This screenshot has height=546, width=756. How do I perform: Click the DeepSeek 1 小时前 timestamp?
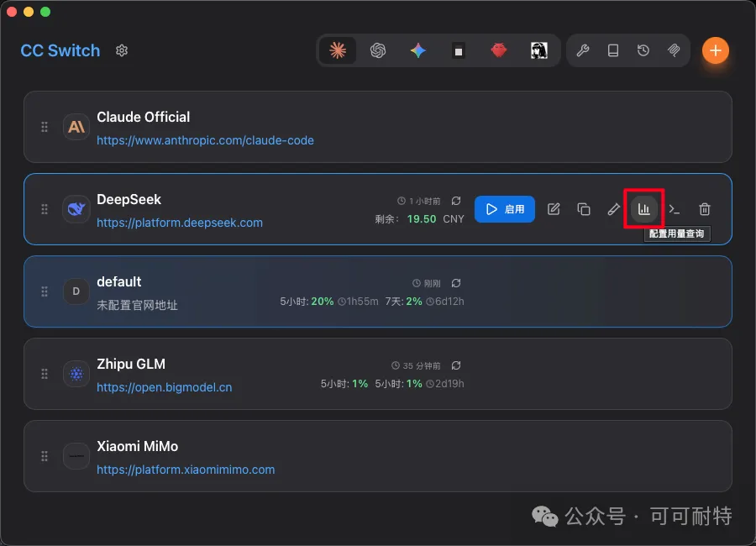point(419,201)
